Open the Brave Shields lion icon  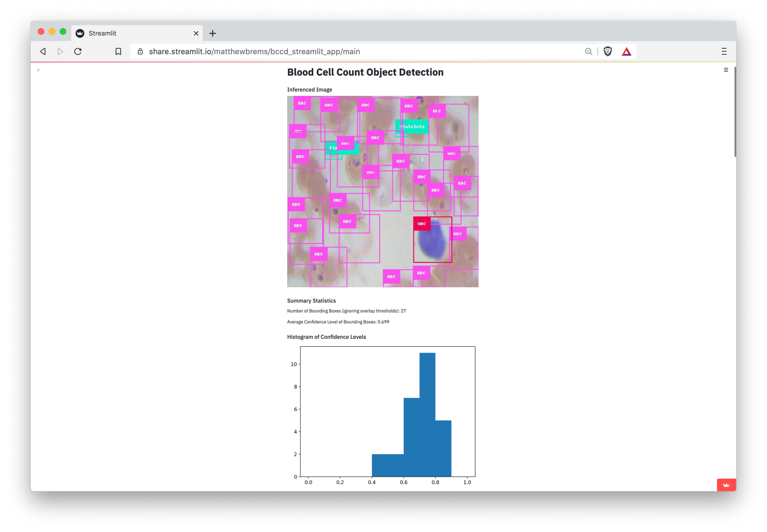[x=607, y=51]
